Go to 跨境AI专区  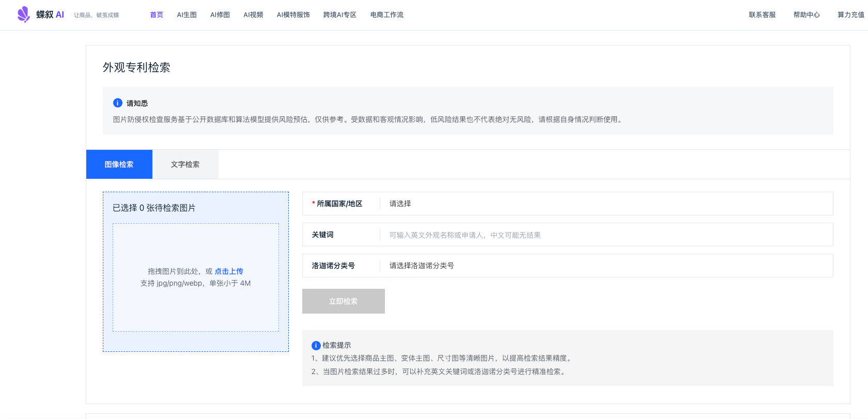(340, 14)
